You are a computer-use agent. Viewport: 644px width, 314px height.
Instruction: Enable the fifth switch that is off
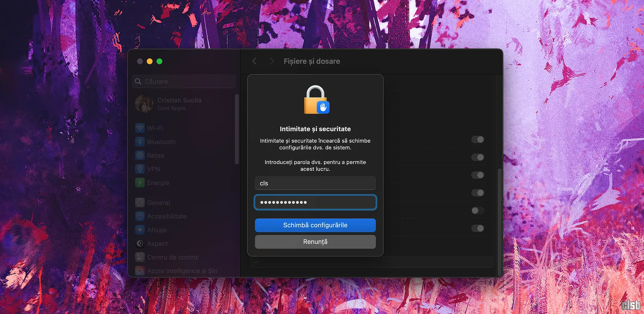pos(478,210)
